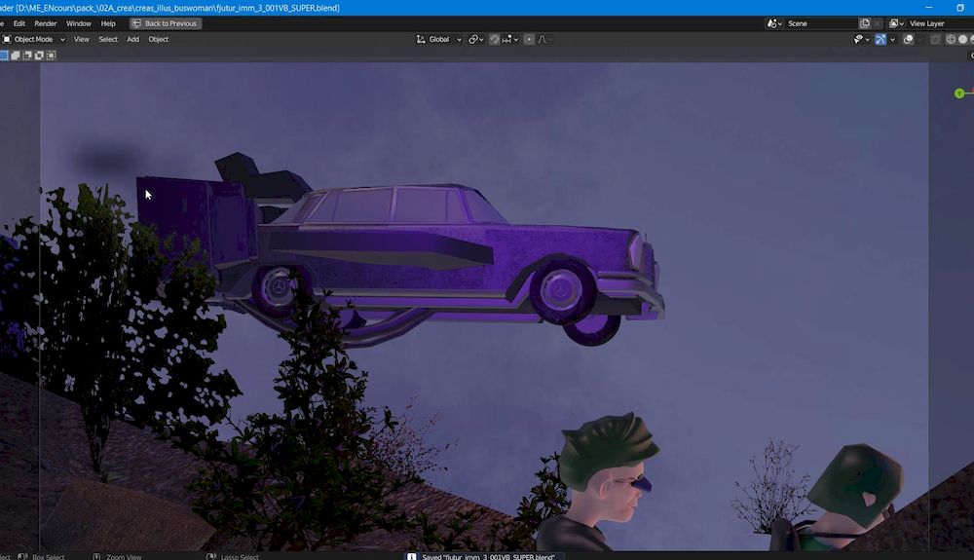Click the new scene icon

[x=865, y=23]
